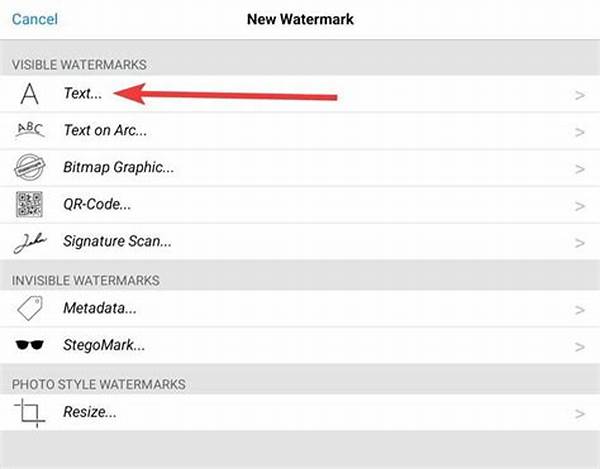Tap the Text watermark 'A' icon
This screenshot has width=600, height=469.
30,94
